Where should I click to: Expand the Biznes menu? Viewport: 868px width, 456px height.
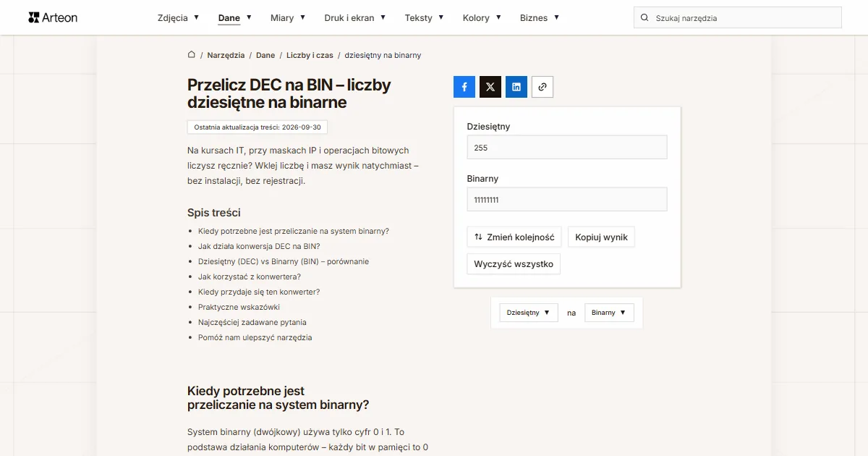tap(540, 17)
